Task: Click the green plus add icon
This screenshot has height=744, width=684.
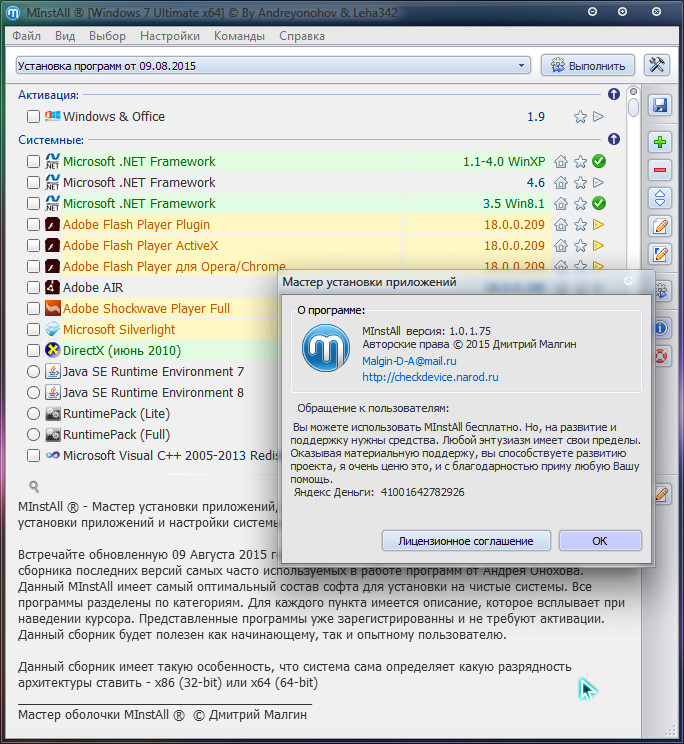Action: click(660, 142)
